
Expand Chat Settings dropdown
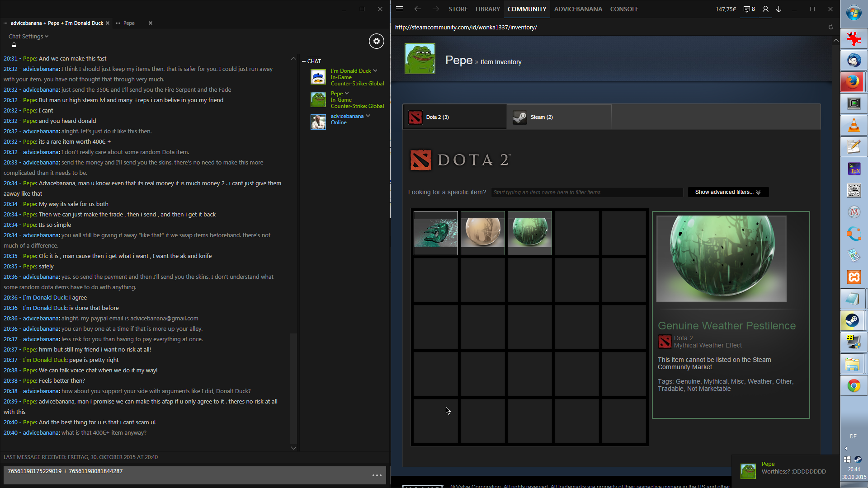coord(28,37)
